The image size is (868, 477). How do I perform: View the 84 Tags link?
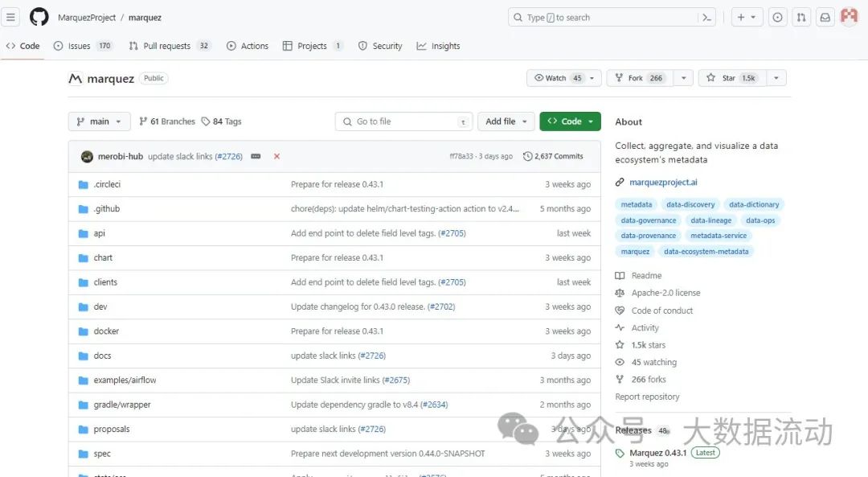222,121
